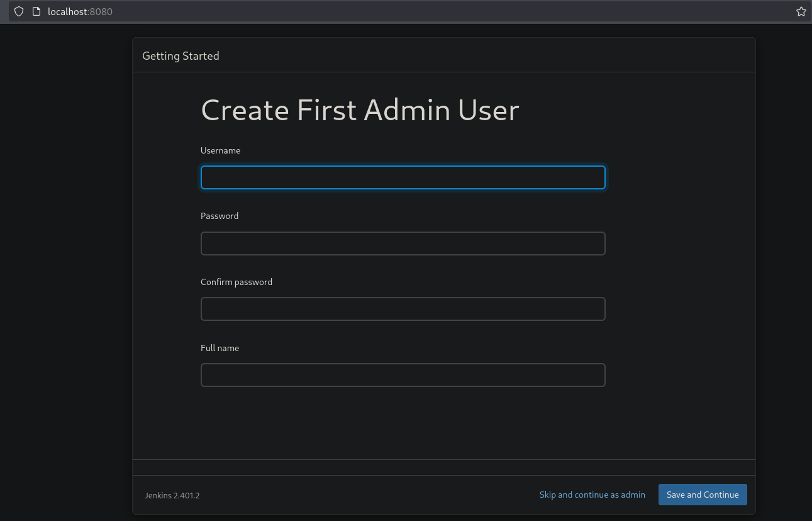This screenshot has width=812, height=521.
Task: Click the Full name text box
Action: point(403,375)
